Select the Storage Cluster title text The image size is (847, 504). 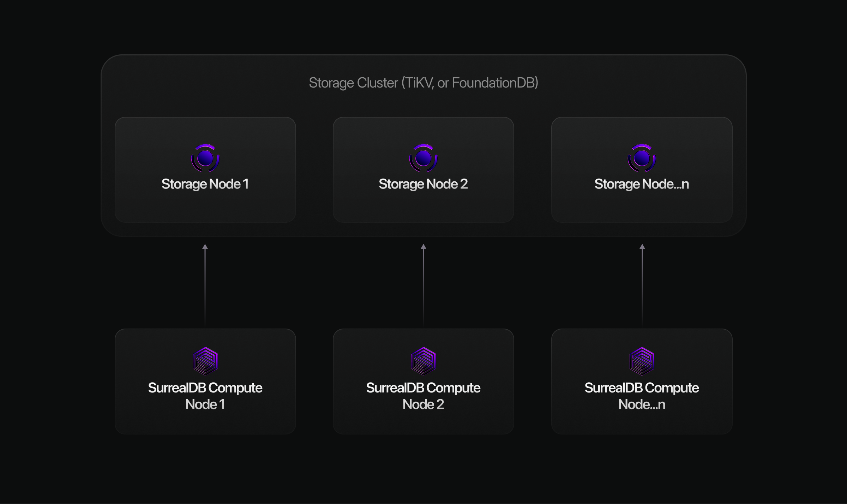[423, 83]
